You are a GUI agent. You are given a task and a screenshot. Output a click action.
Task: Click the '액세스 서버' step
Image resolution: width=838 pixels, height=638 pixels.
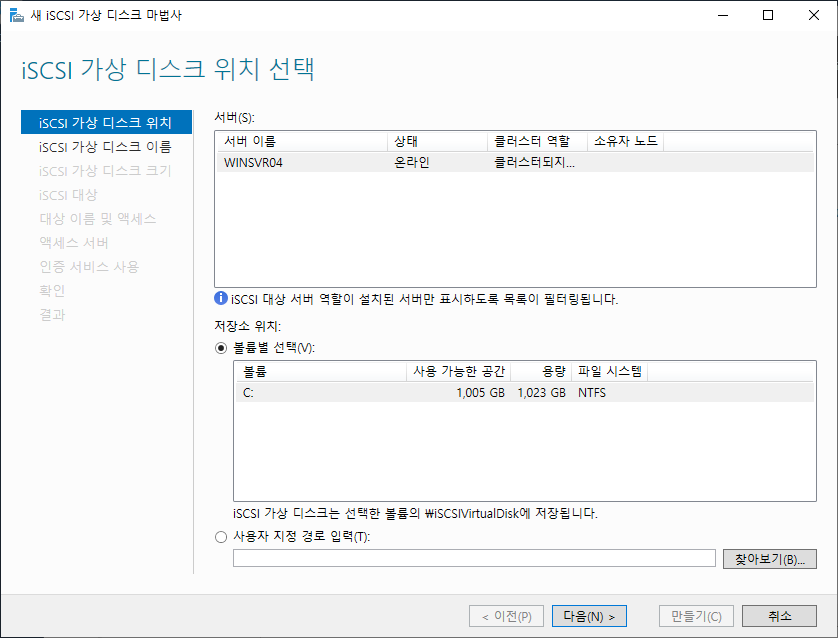click(x=74, y=243)
